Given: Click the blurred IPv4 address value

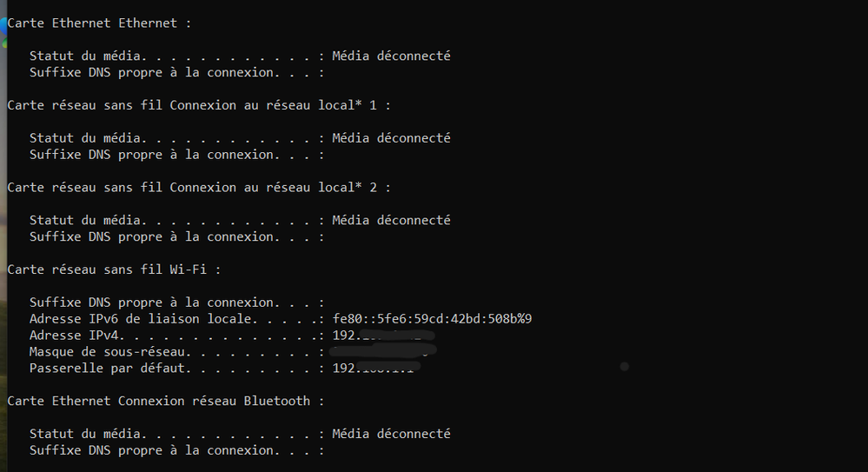Looking at the screenshot, I should click(x=382, y=336).
